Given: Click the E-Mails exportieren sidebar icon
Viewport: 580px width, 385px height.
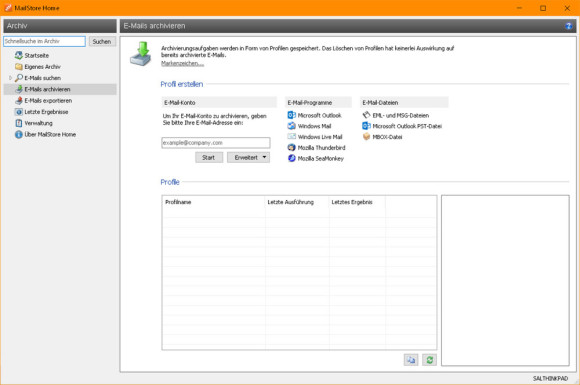Looking at the screenshot, I should [18, 101].
